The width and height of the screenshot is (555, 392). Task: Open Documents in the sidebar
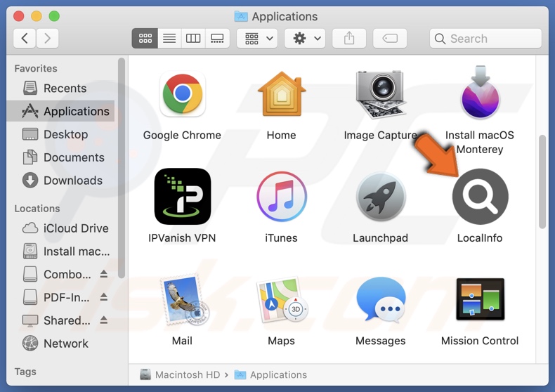[x=60, y=157]
